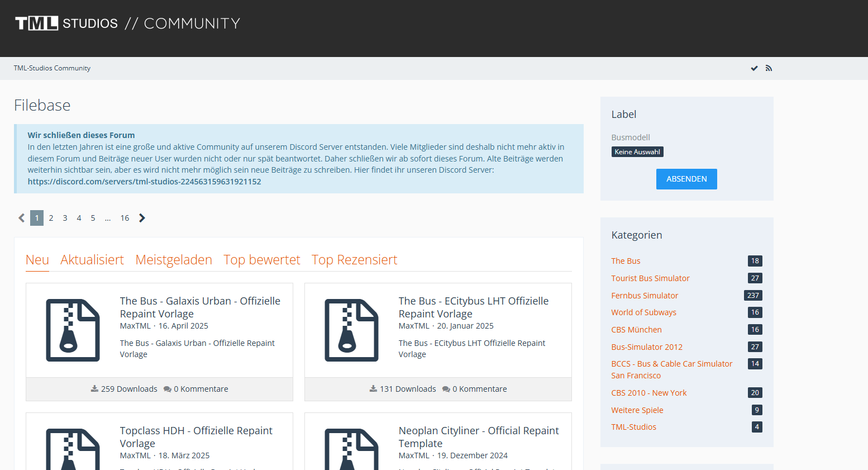This screenshot has height=470, width=868.
Task: Click the RSS feed icon
Action: click(769, 68)
